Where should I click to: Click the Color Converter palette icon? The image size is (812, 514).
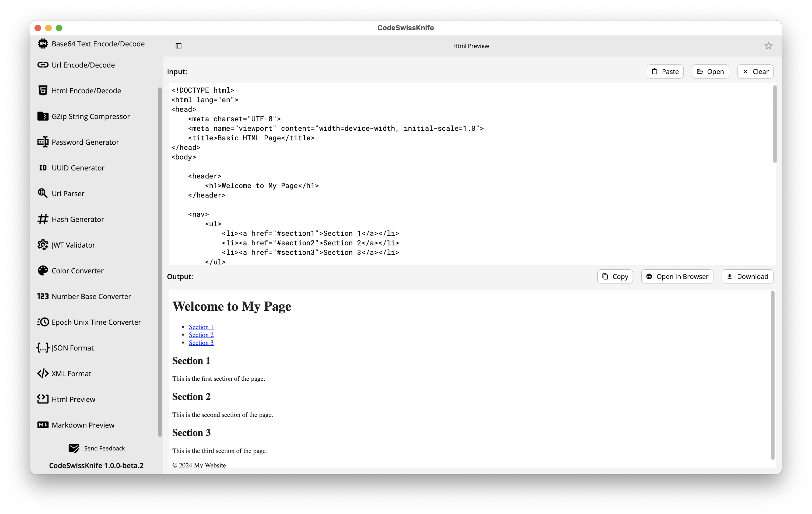pyautogui.click(x=43, y=271)
